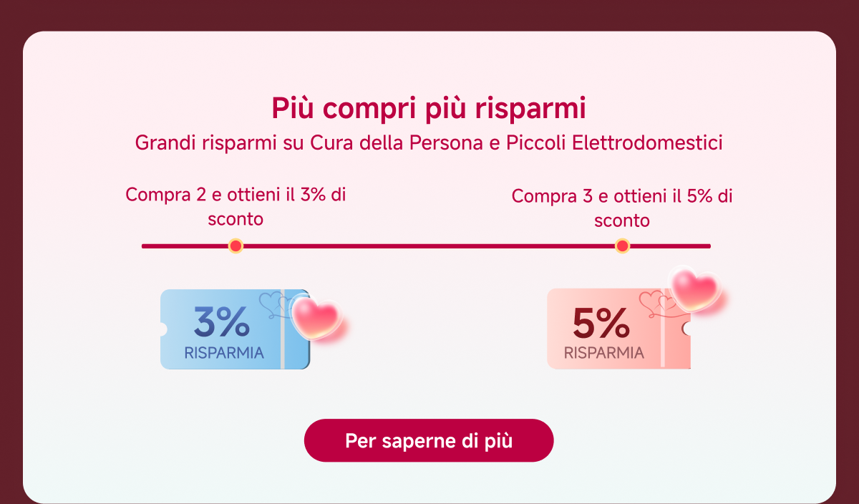The image size is (859, 504).
Task: Click the glossy heart on the 3% coupon
Action: coord(316,317)
